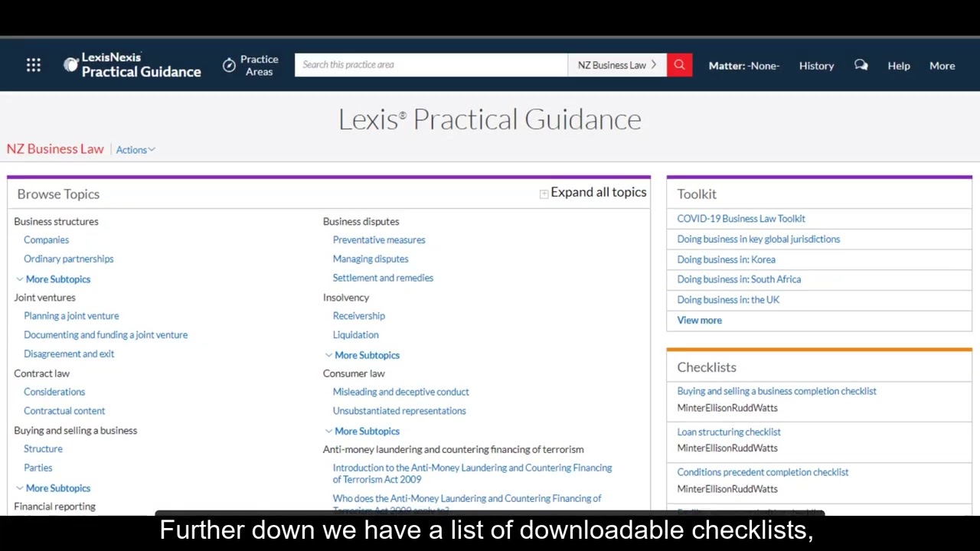
Task: Open the Companies subtopic
Action: (x=46, y=240)
